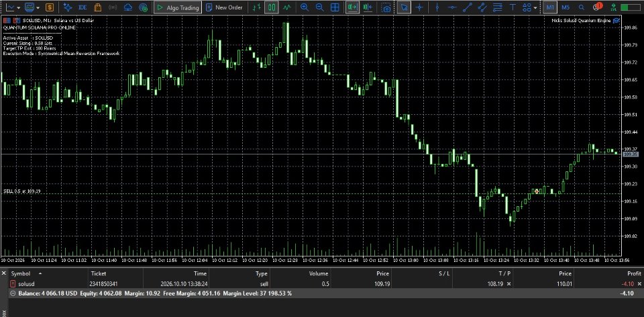Launch the MetaEditor IDE
Viewport: 644px width, 317px height.
(83, 7)
